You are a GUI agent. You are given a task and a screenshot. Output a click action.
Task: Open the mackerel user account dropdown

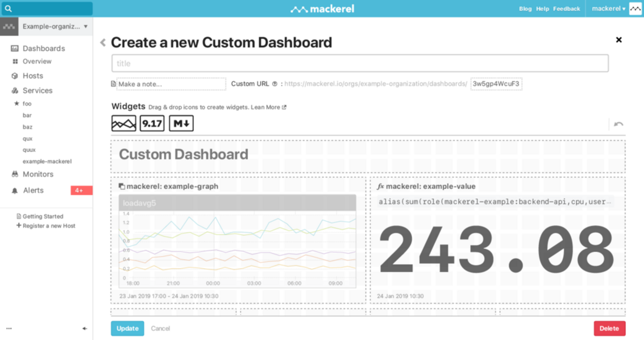pos(609,8)
